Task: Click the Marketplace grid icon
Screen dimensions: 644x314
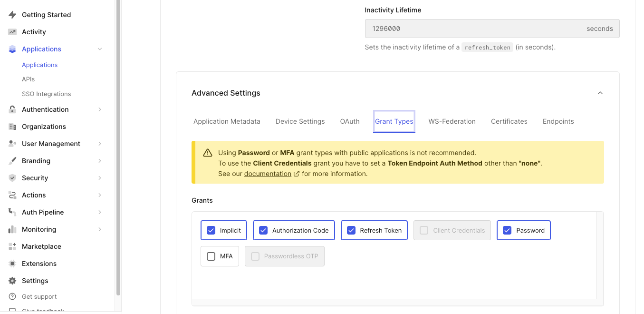Action: (12, 246)
